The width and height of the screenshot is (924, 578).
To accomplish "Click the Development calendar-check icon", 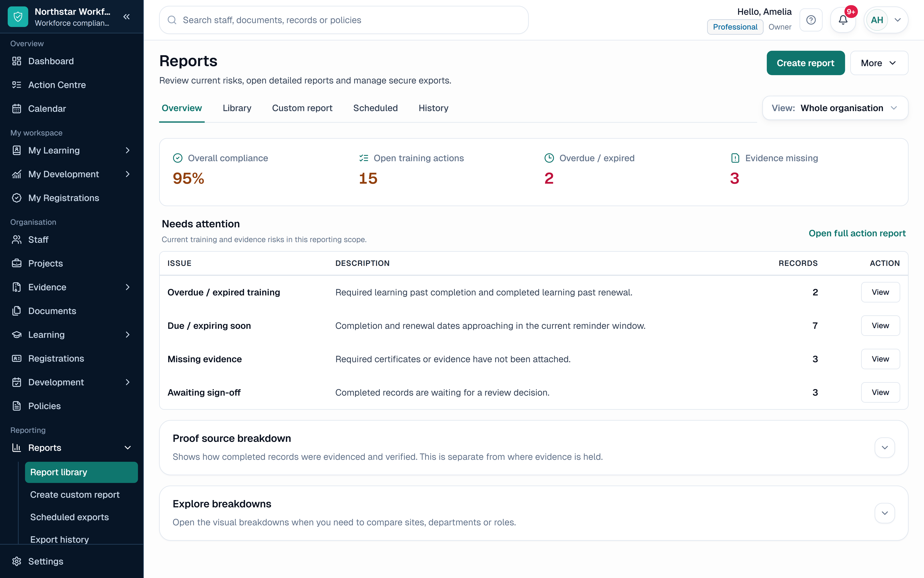I will pyautogui.click(x=16, y=382).
